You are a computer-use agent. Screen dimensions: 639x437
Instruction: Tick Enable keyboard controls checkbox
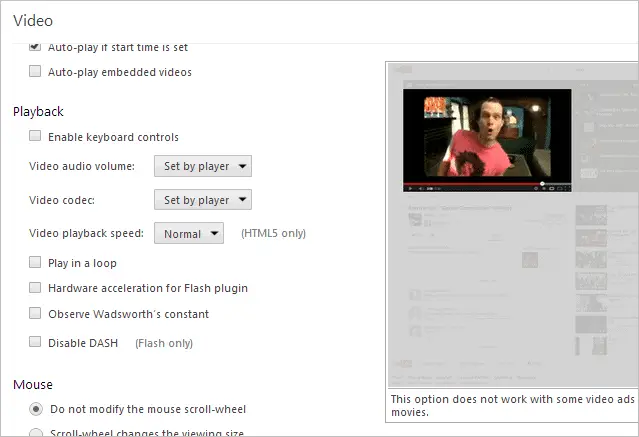point(35,136)
